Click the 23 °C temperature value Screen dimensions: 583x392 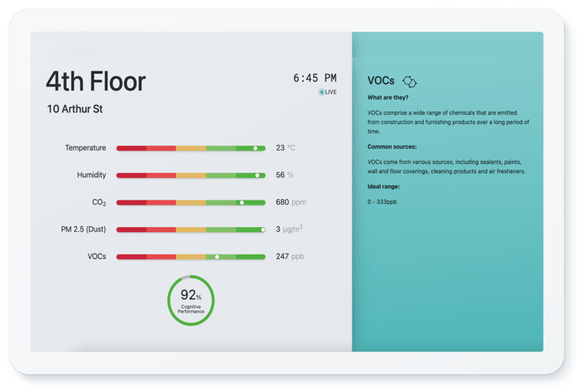286,148
